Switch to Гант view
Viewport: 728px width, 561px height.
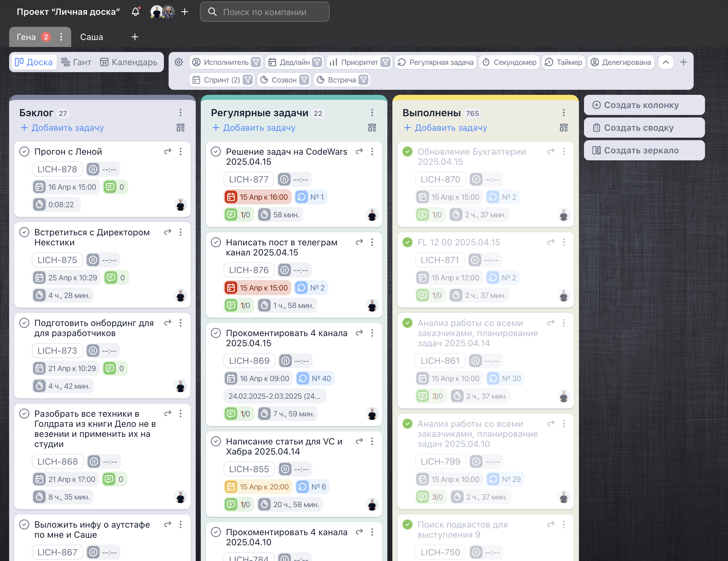click(76, 62)
